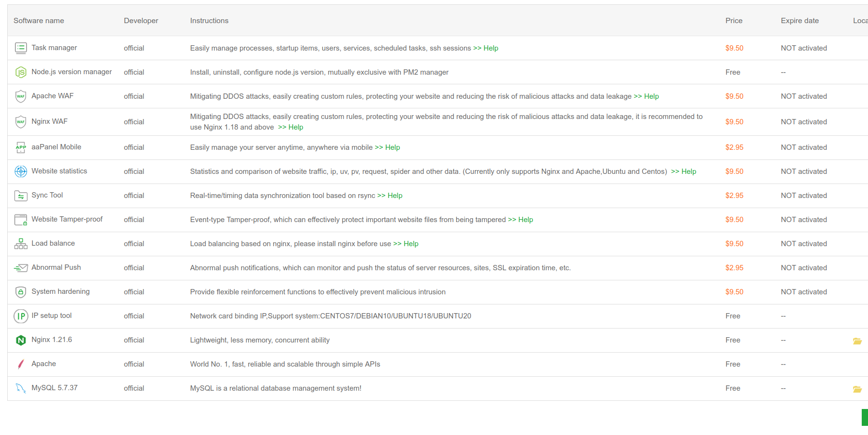This screenshot has width=868, height=435.
Task: Click the $2.95 price for aaPanel Mobile
Action: click(x=734, y=147)
